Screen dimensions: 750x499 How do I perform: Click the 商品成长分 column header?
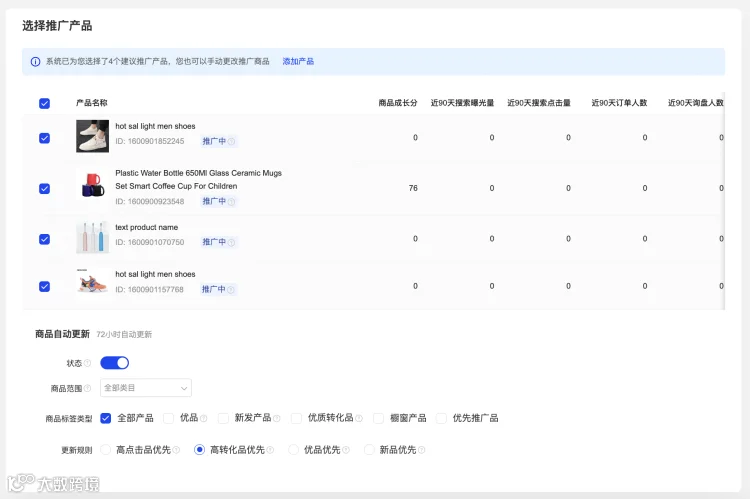[398, 103]
